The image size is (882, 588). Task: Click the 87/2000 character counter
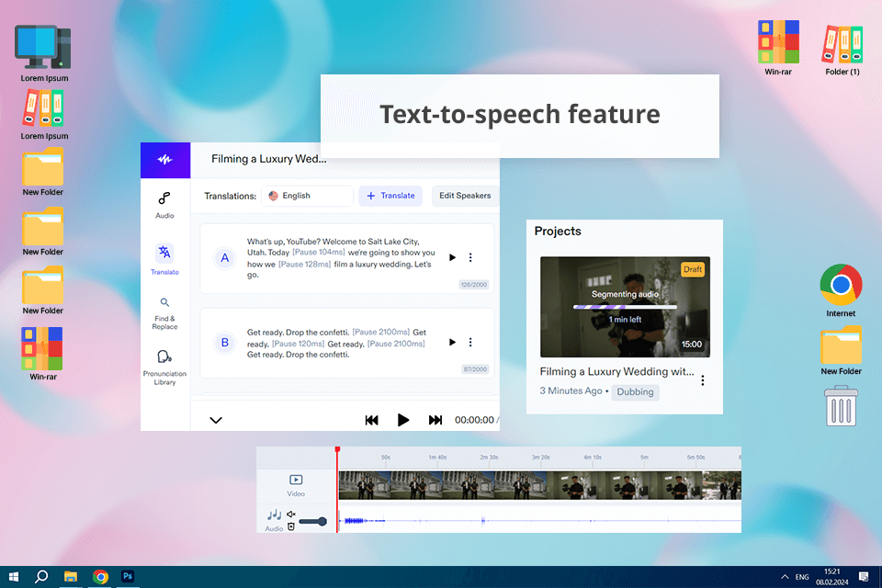coord(475,369)
